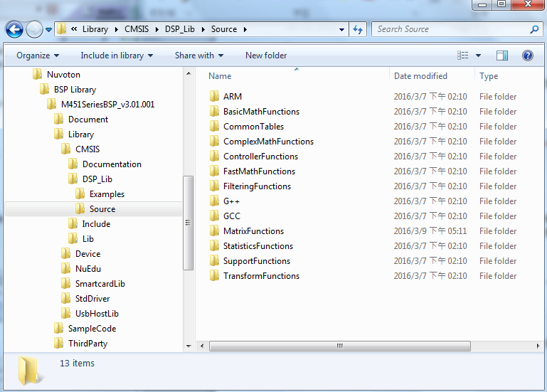This screenshot has width=547, height=392.
Task: Select the ComplexMathFunctions folder icon
Action: (x=214, y=142)
